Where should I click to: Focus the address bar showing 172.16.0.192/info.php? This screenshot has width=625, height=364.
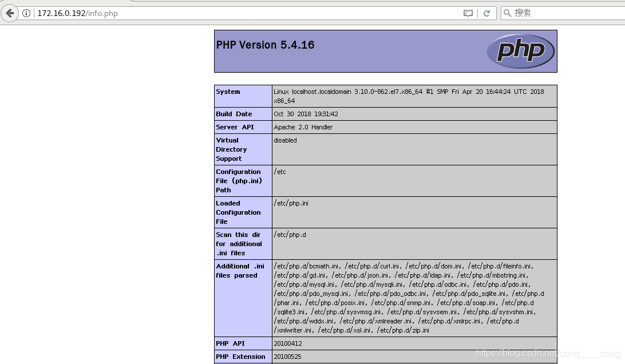tap(247, 13)
